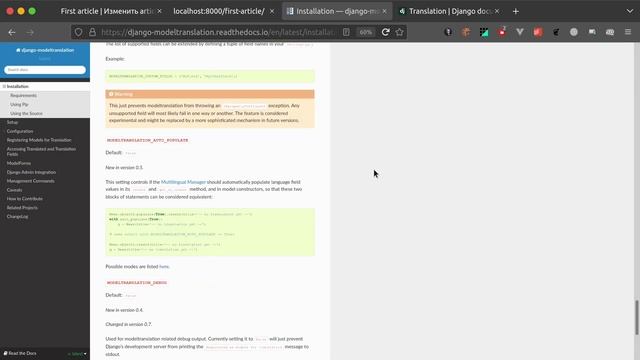Go back to the previous page

point(12,32)
